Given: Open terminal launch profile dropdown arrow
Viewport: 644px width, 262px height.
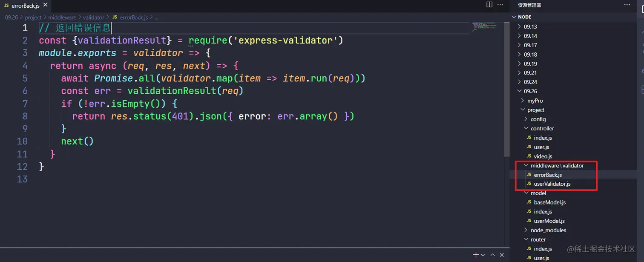Looking at the screenshot, I should click(483, 255).
